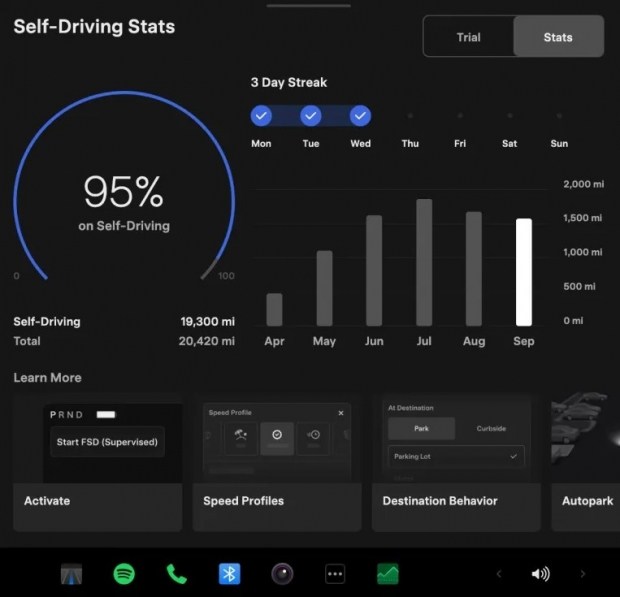The width and height of the screenshot is (620, 597).
Task: Toggle the Monday streak checkmark
Action: pos(261,116)
